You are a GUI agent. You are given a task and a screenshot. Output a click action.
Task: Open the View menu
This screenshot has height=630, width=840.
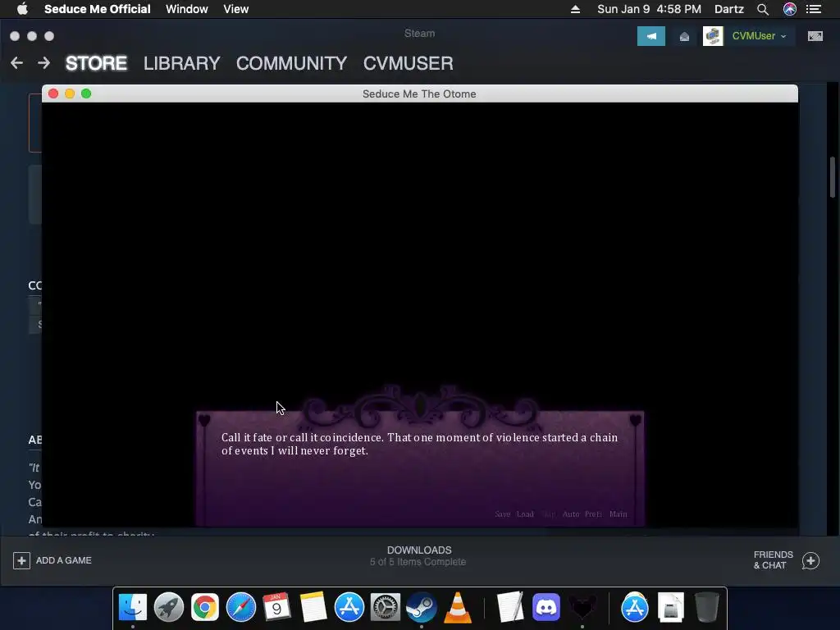tap(236, 9)
